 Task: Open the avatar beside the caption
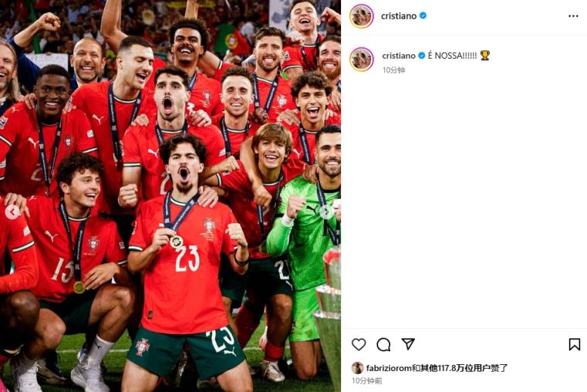click(361, 59)
